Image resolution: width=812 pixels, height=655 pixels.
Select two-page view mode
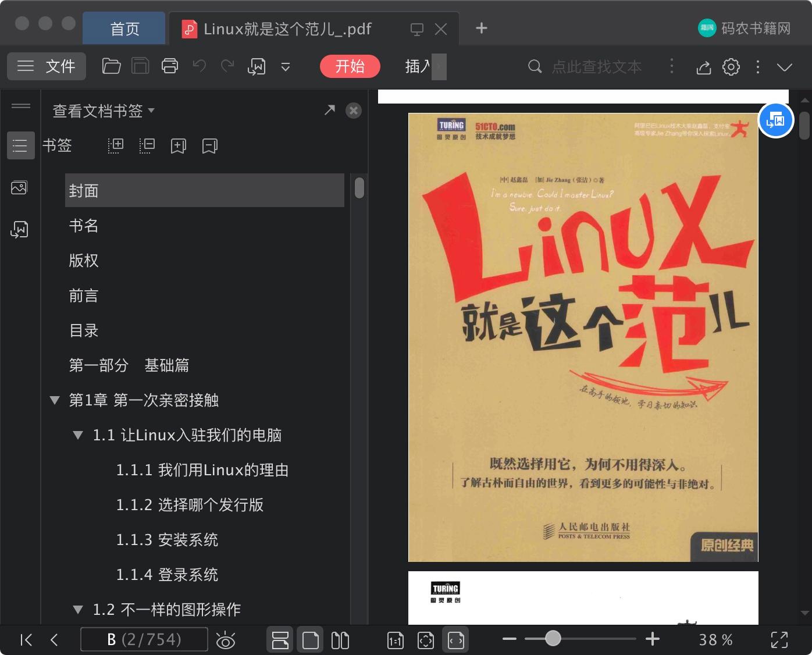[x=340, y=640]
